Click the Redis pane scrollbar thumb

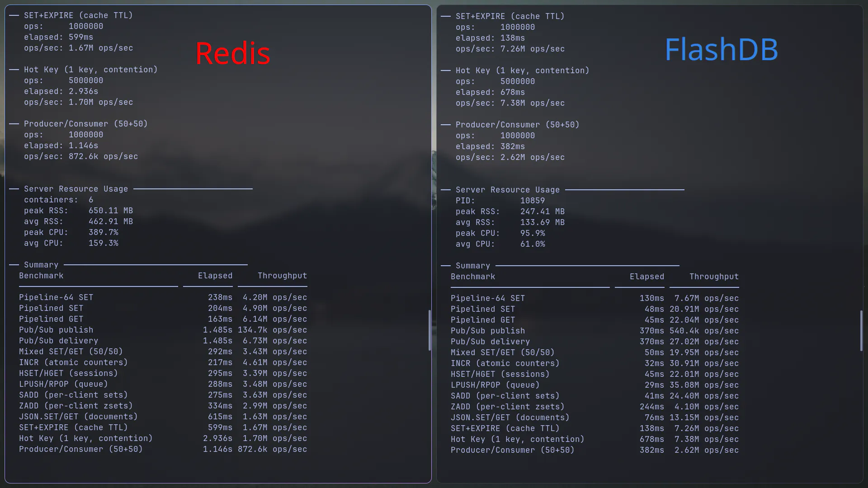[429, 330]
